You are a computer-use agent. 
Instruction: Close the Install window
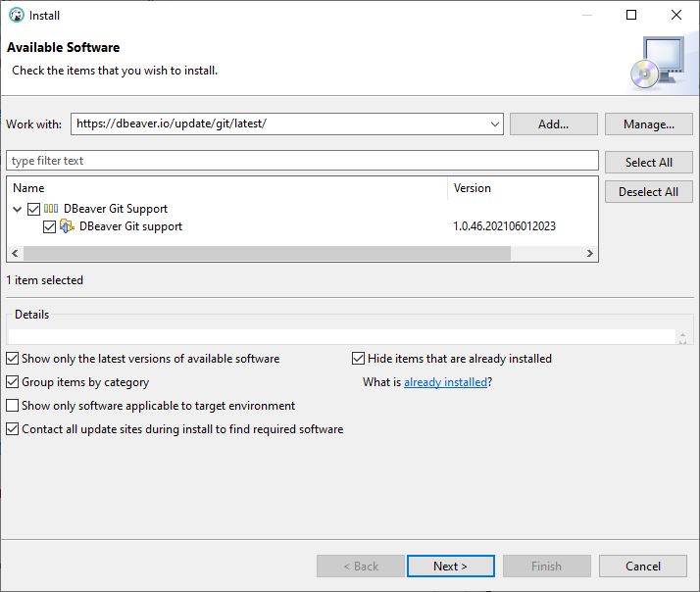[676, 15]
